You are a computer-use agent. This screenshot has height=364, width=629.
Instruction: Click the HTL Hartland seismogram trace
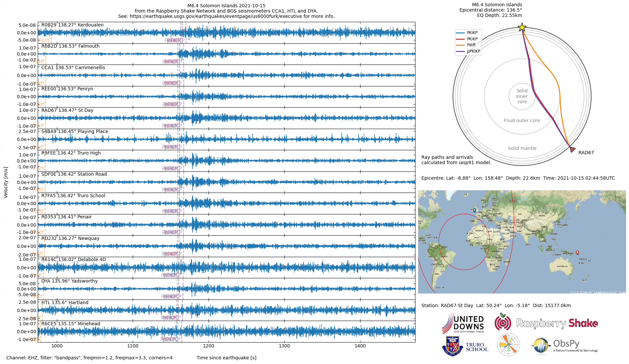[x=226, y=310]
